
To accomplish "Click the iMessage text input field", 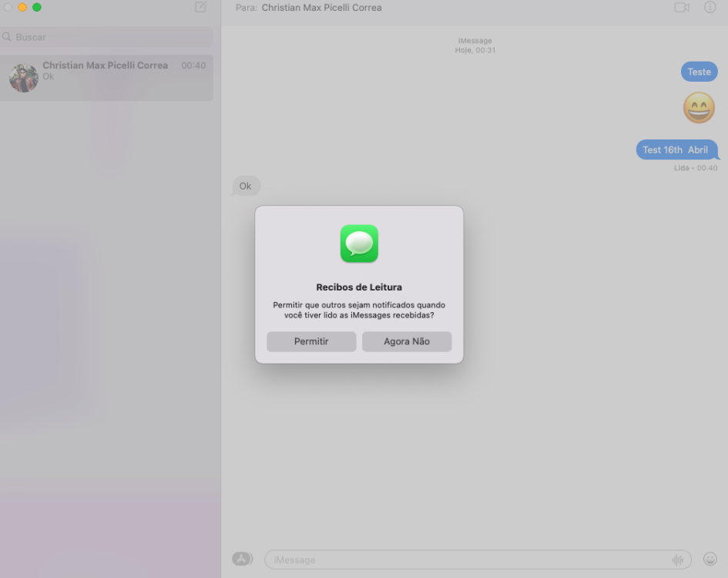I will 478,560.
